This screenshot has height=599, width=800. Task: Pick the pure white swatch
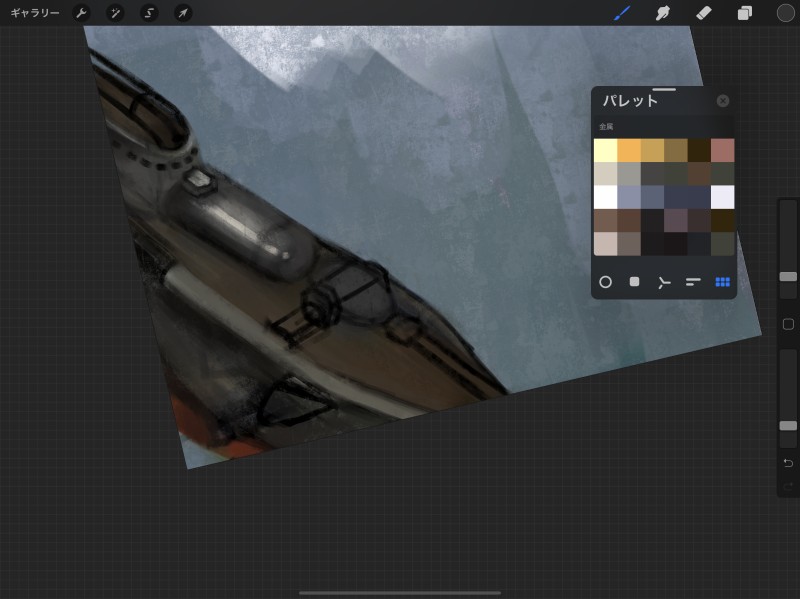pyautogui.click(x=606, y=197)
